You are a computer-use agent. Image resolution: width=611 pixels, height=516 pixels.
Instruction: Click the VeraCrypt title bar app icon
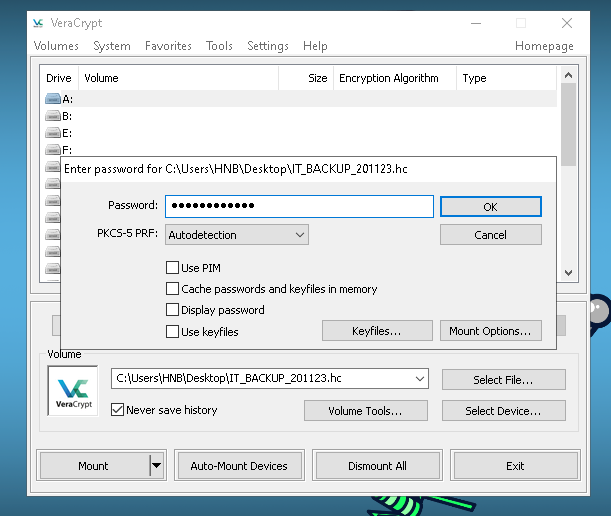tap(37, 22)
